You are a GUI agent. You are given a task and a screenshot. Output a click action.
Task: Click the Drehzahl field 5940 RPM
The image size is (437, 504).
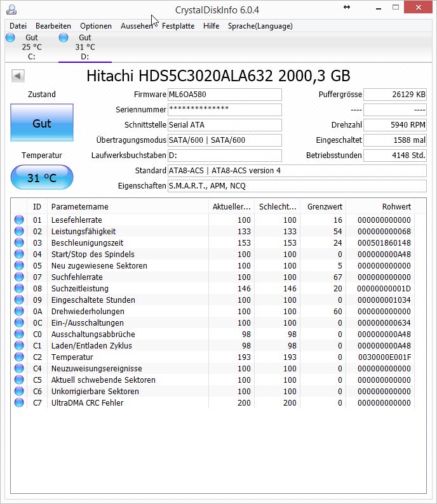click(x=395, y=124)
